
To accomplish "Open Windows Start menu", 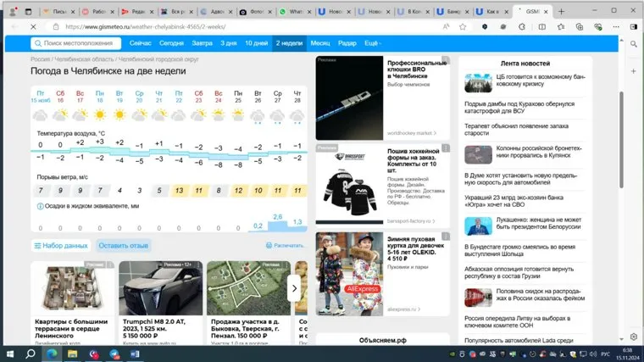I will tap(12, 353).
